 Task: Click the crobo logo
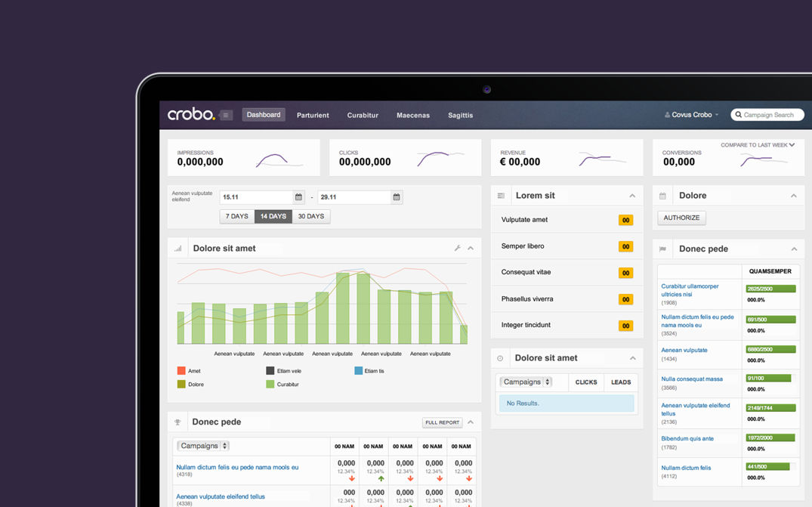190,114
